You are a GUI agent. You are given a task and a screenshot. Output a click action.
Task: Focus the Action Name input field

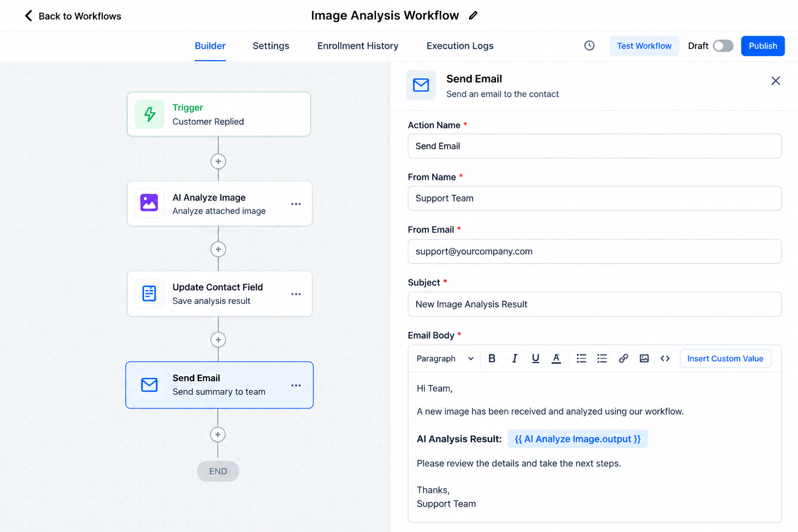[594, 146]
